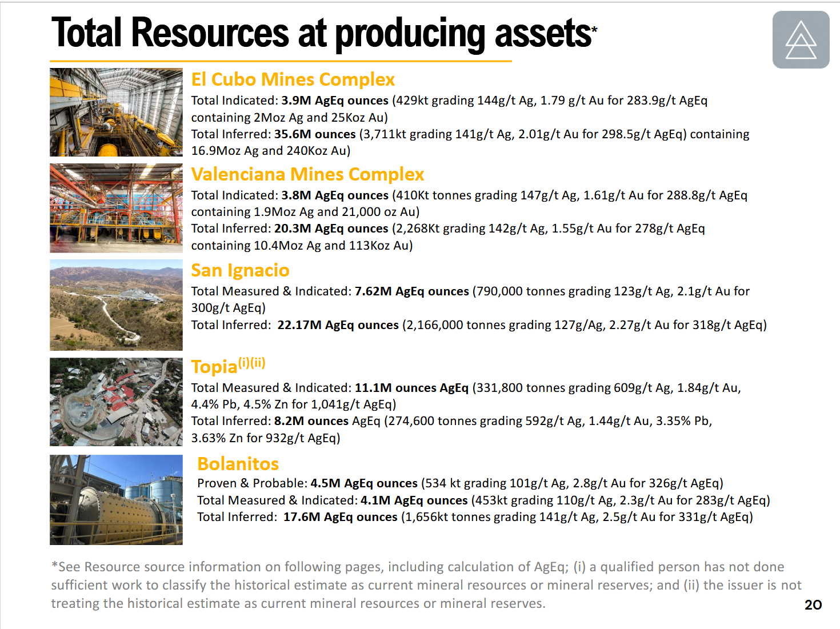The height and width of the screenshot is (629, 840).
Task: Click "300g/t AgEq)" under San Ignacio
Action: pos(229,308)
